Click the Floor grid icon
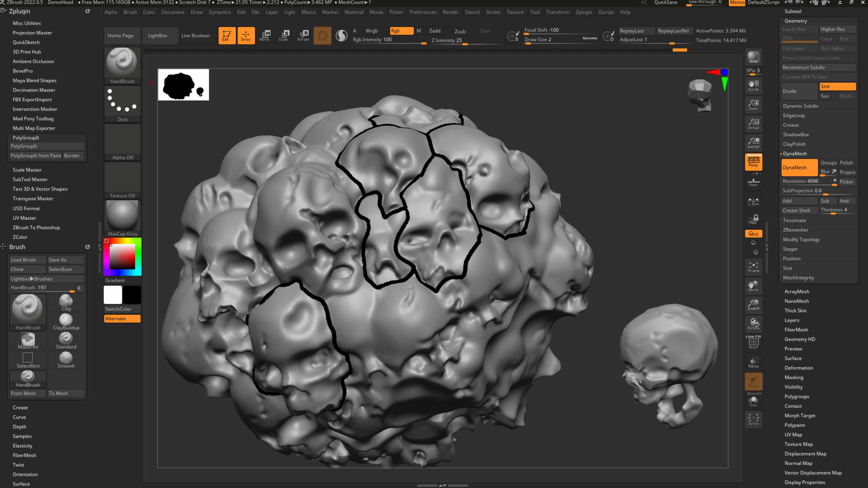The image size is (868, 488). (x=753, y=182)
